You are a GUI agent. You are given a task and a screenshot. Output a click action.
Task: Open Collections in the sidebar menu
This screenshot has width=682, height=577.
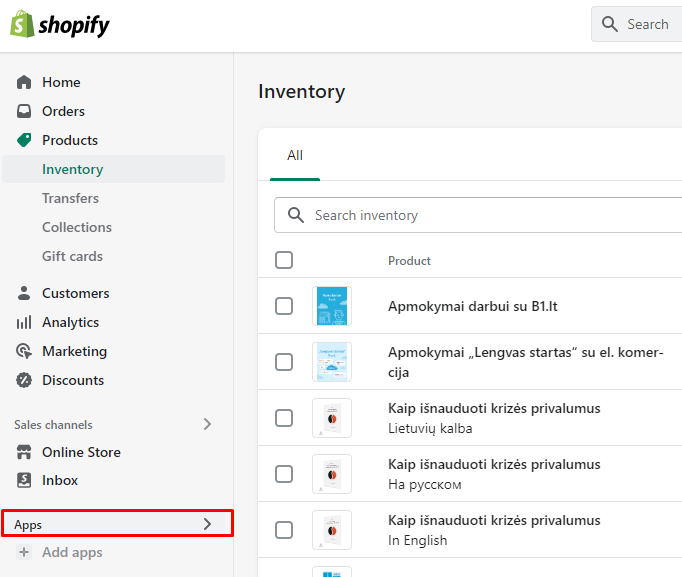click(x=77, y=227)
